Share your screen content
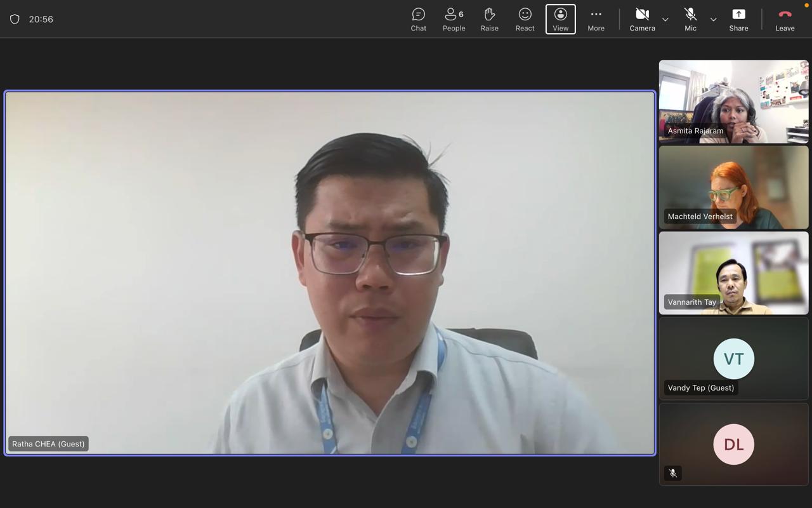The width and height of the screenshot is (812, 508). (x=738, y=19)
